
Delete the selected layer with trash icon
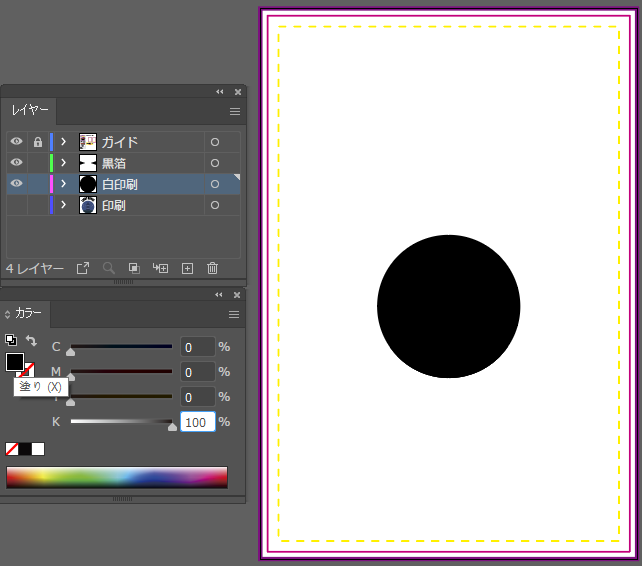[212, 268]
